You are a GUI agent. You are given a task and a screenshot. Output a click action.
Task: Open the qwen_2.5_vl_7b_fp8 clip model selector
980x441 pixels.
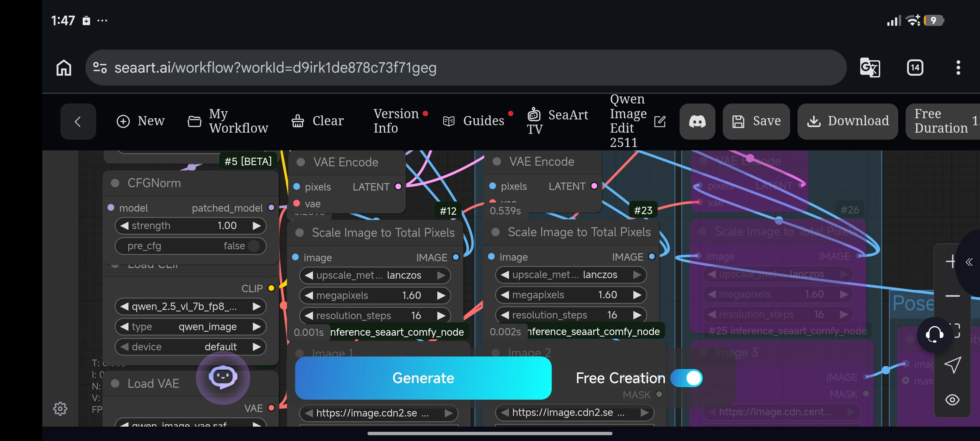coord(190,306)
